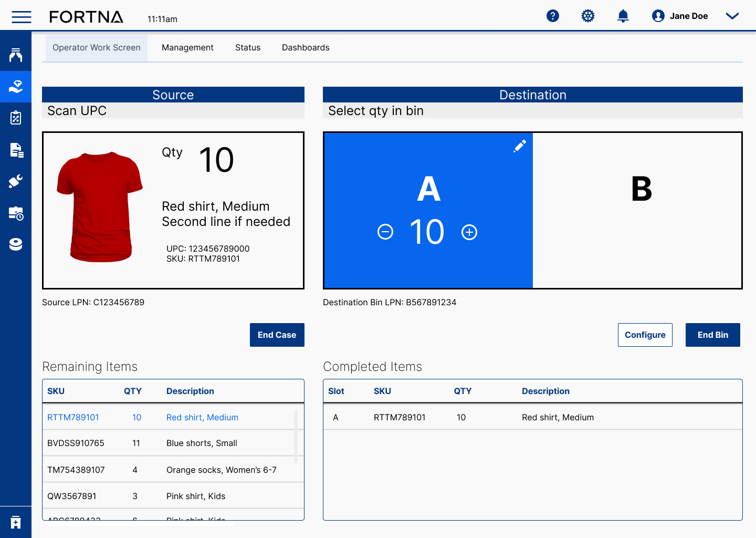756x538 pixels.
Task: Click the QTY column header in Remaining Items
Action: pos(133,391)
